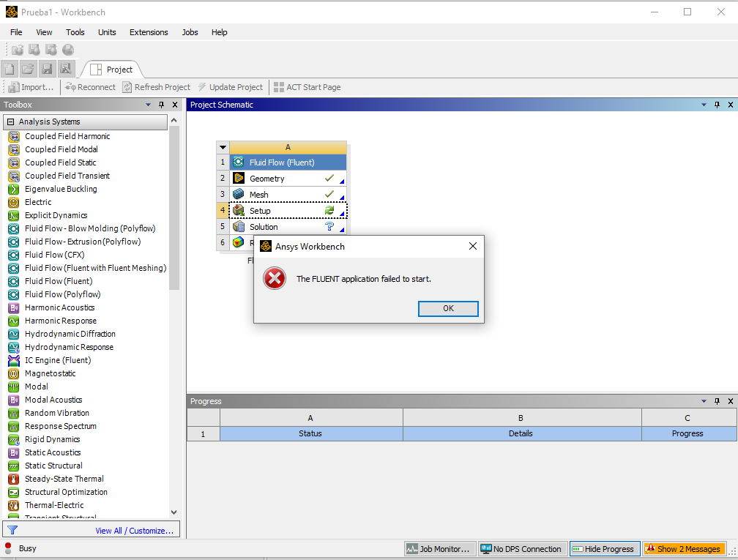Select Eigenvalue Buckling in Toolbox
Screen dimensions: 738x560
point(61,189)
